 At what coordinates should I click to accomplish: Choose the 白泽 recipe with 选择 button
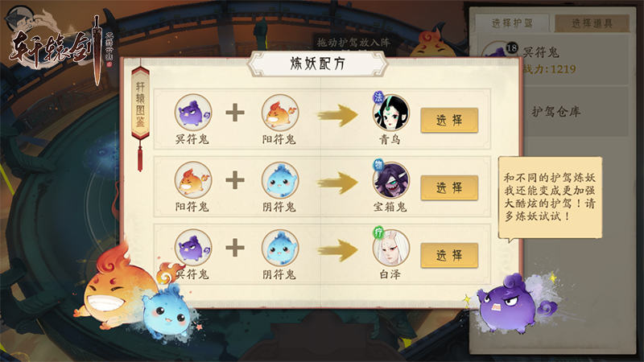449,255
